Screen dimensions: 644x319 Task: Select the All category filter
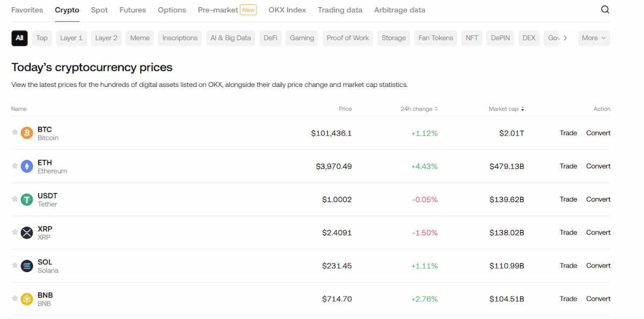(x=19, y=38)
